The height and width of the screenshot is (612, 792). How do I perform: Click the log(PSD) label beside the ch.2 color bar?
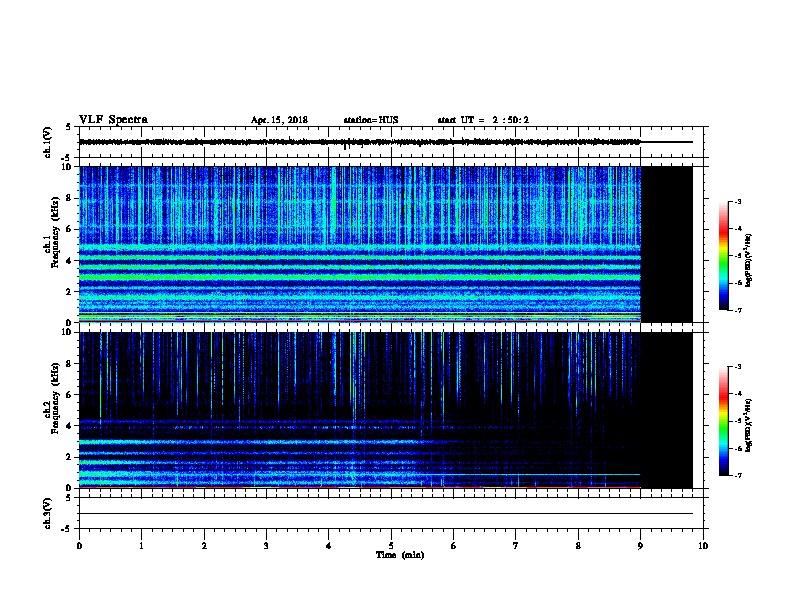(x=748, y=425)
